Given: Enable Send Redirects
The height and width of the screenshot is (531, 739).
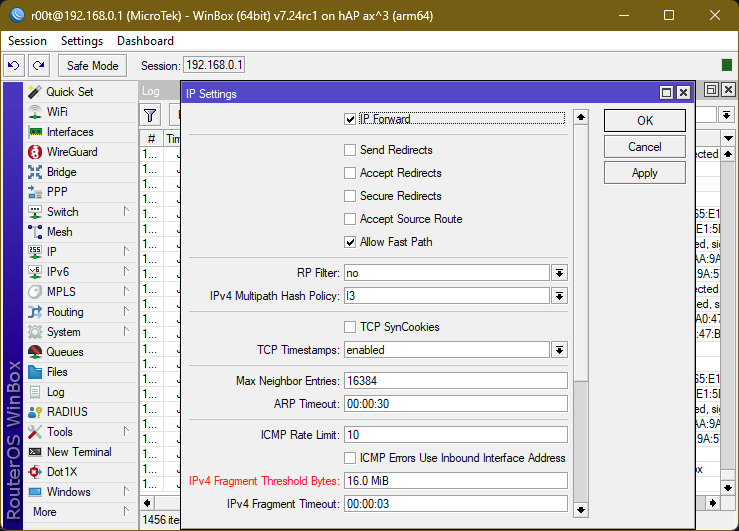Looking at the screenshot, I should (350, 150).
